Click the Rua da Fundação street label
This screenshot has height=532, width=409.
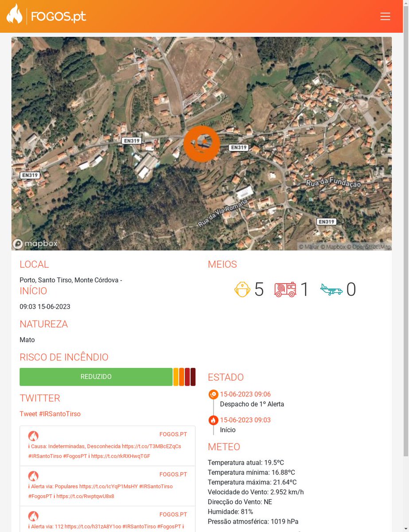tap(334, 183)
